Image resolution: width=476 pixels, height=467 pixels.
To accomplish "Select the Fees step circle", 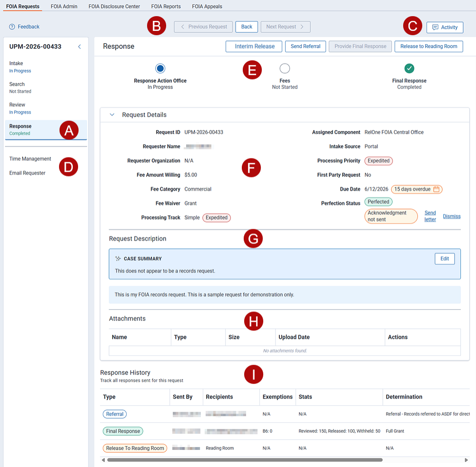I will (285, 68).
